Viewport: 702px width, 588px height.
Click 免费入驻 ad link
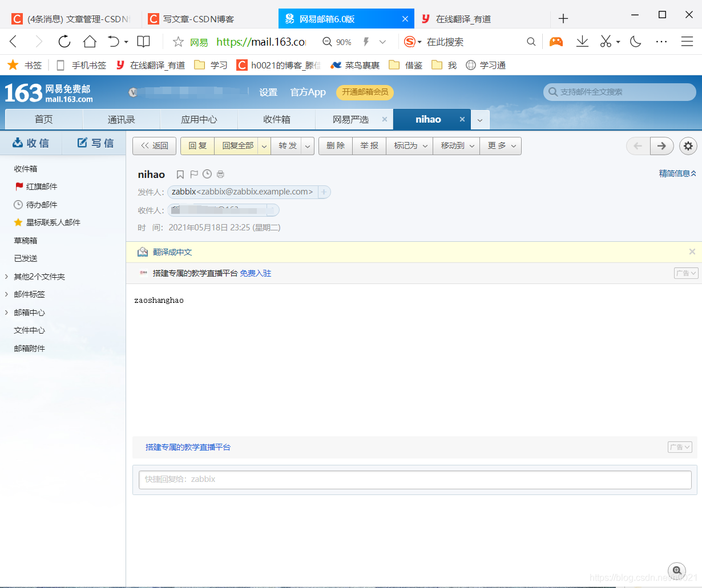click(256, 273)
